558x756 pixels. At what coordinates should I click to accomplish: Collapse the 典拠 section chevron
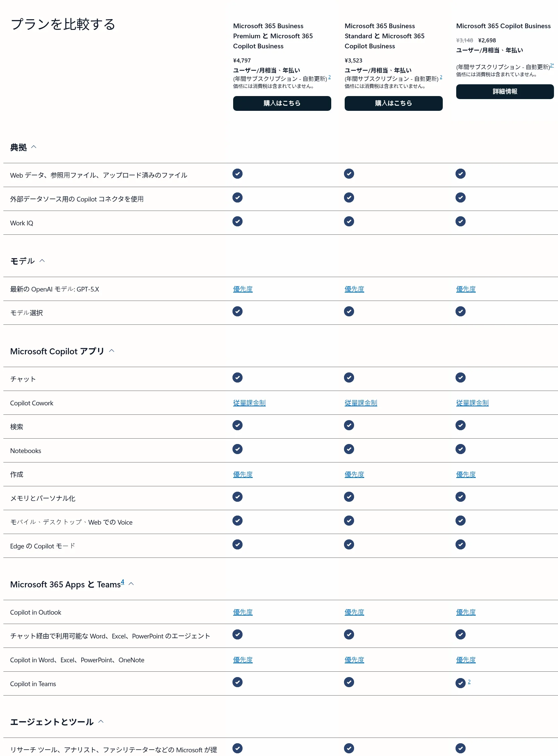[34, 147]
